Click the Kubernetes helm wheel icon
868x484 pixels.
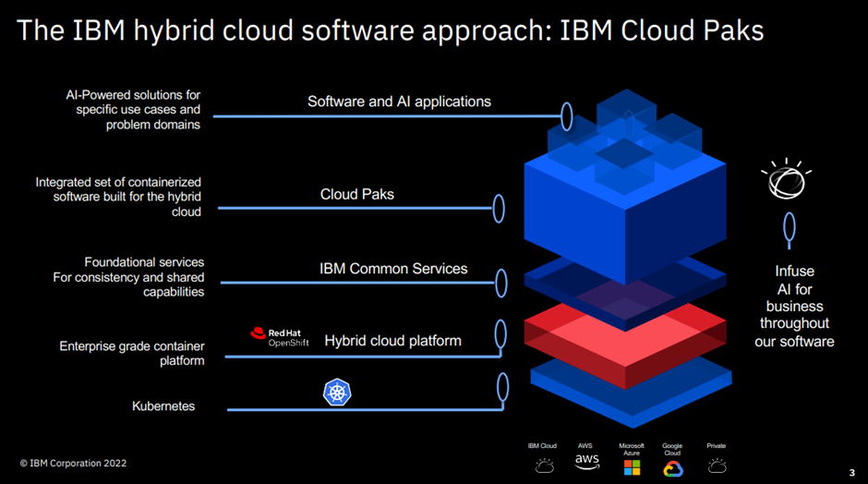click(337, 392)
